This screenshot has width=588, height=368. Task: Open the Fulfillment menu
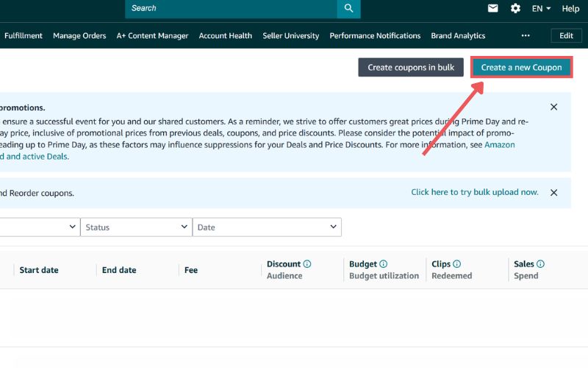pyautogui.click(x=24, y=35)
